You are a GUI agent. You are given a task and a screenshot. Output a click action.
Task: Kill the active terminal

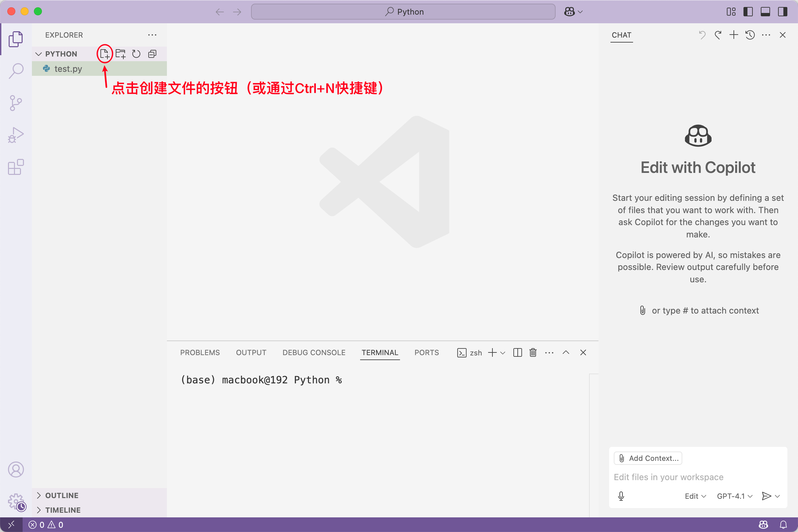532,352
